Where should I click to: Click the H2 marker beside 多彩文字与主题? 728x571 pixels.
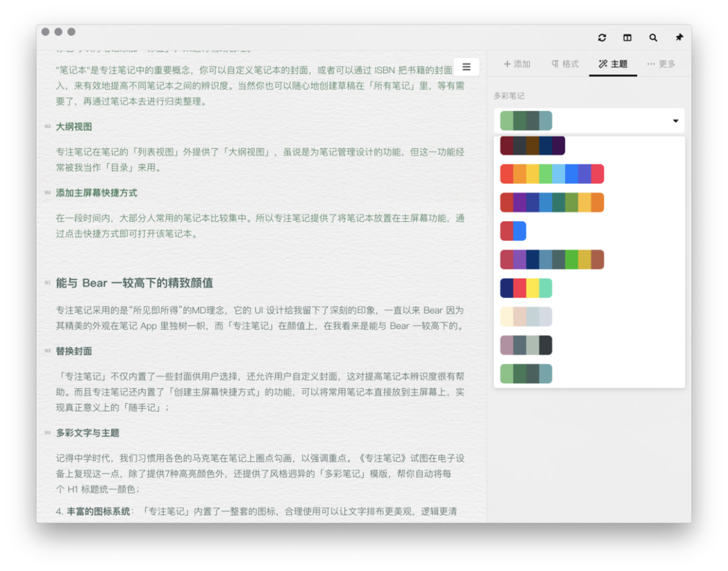[x=47, y=432]
